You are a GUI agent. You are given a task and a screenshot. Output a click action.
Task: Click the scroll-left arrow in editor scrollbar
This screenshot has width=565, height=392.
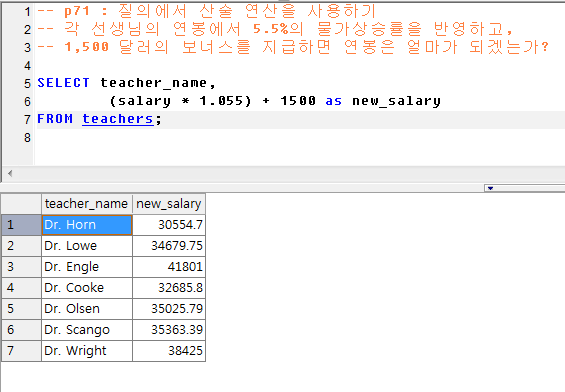click(10, 174)
